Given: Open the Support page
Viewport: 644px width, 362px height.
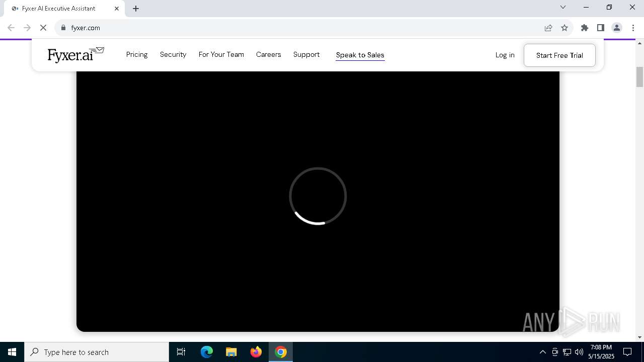Looking at the screenshot, I should tap(306, 54).
